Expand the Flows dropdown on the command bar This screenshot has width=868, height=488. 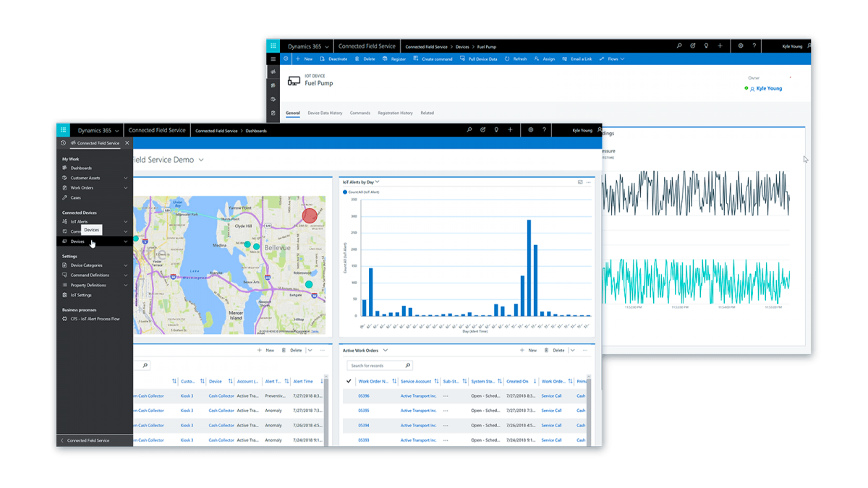click(614, 59)
